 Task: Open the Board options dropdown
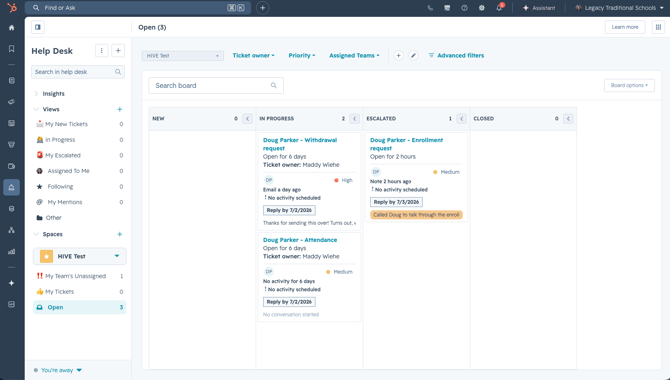tap(629, 85)
